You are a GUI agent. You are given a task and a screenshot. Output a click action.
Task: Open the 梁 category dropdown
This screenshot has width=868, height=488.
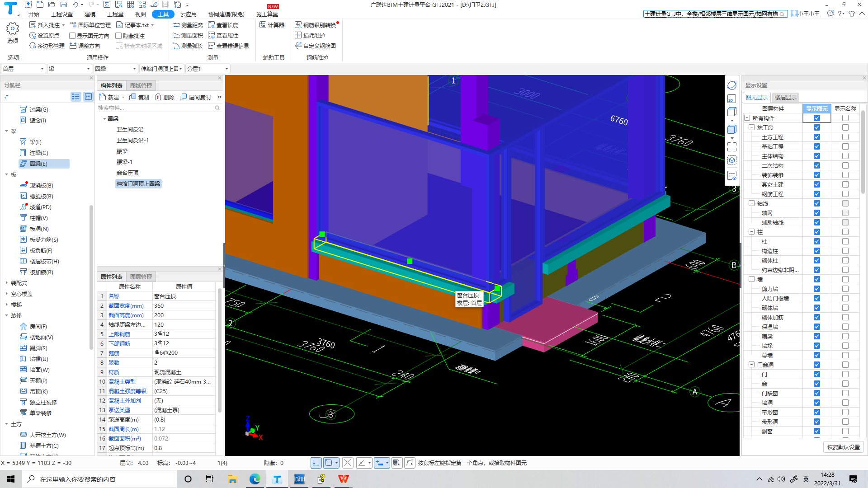(69, 69)
